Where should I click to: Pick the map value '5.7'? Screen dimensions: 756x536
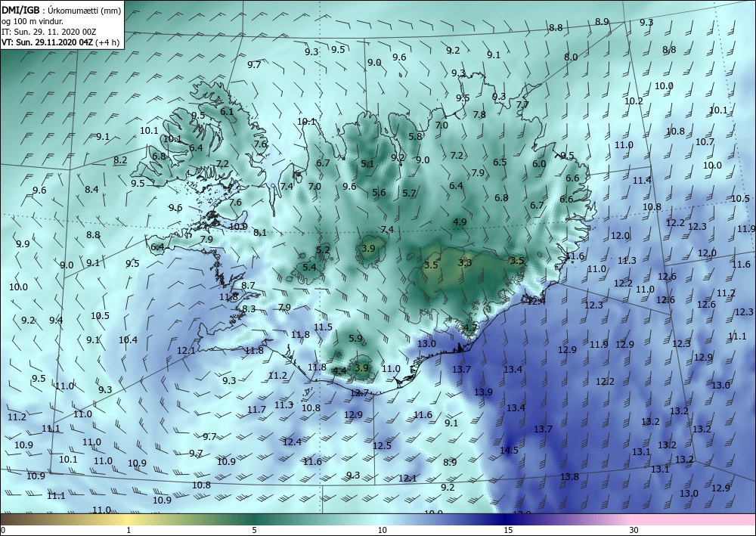pyautogui.click(x=409, y=194)
